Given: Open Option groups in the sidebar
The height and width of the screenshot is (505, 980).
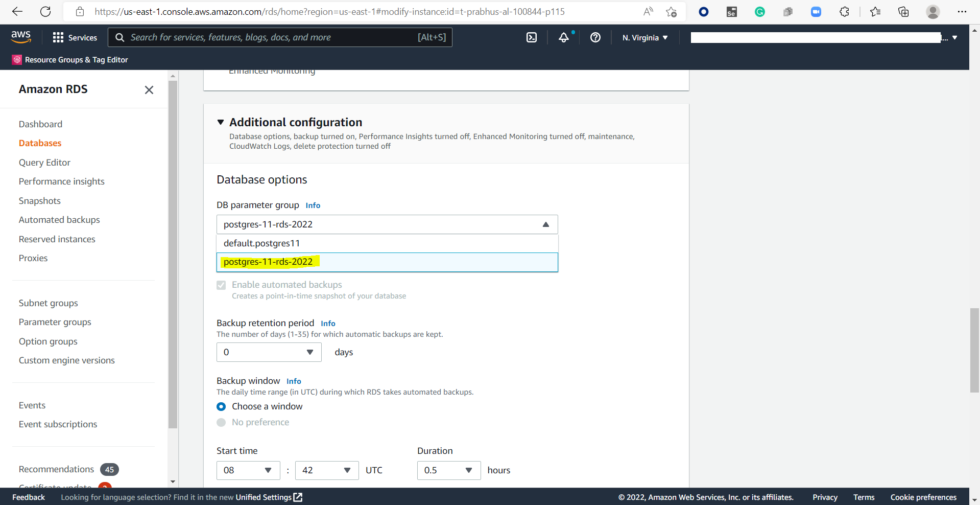Looking at the screenshot, I should (48, 341).
